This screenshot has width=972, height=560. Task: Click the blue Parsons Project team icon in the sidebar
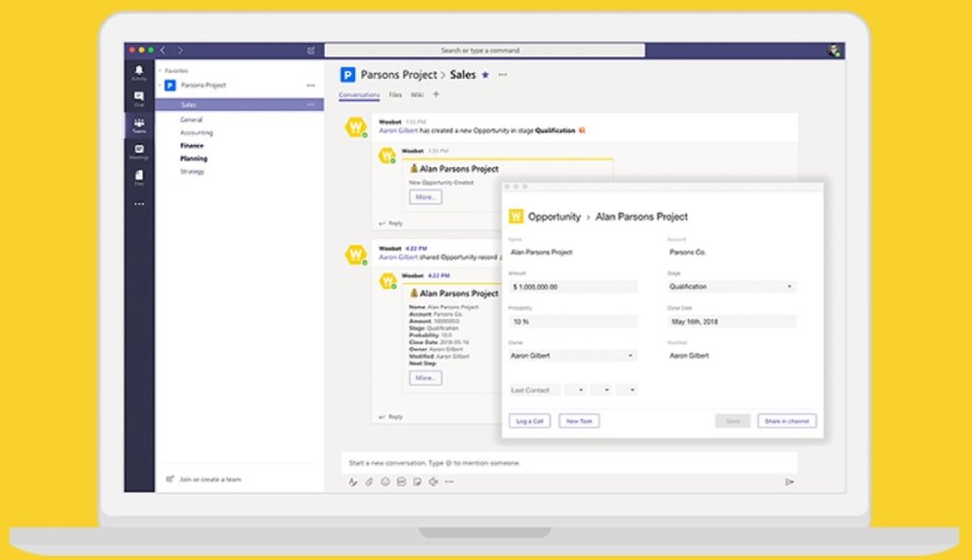click(x=170, y=86)
